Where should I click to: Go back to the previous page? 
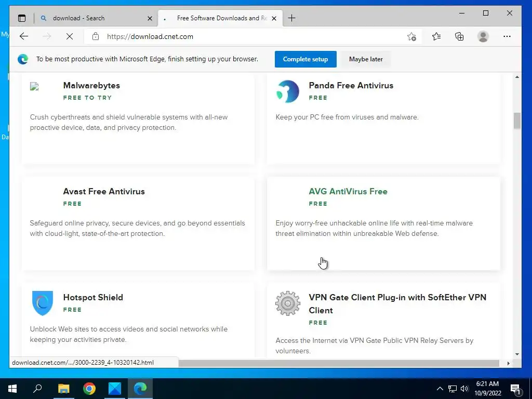[x=24, y=36]
